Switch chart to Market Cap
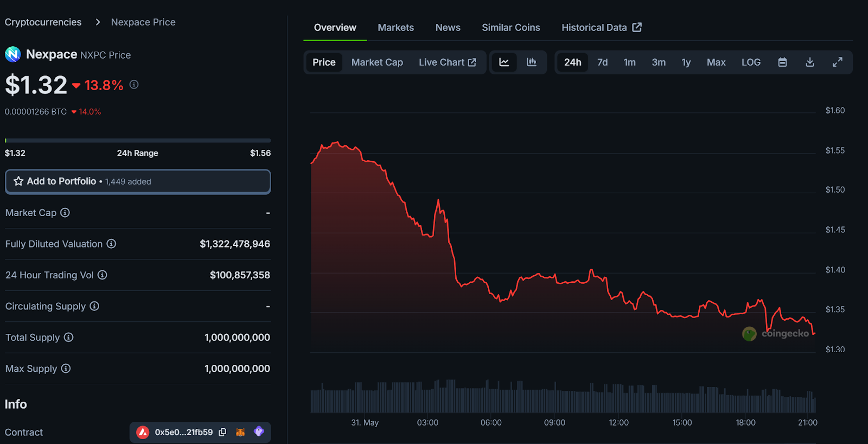The width and height of the screenshot is (868, 444). pyautogui.click(x=377, y=62)
